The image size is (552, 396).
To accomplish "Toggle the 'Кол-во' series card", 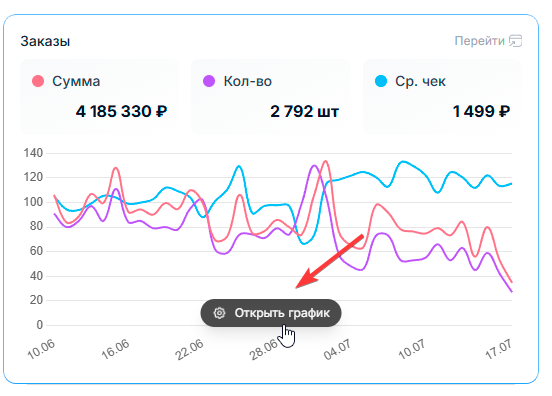I will tap(271, 96).
